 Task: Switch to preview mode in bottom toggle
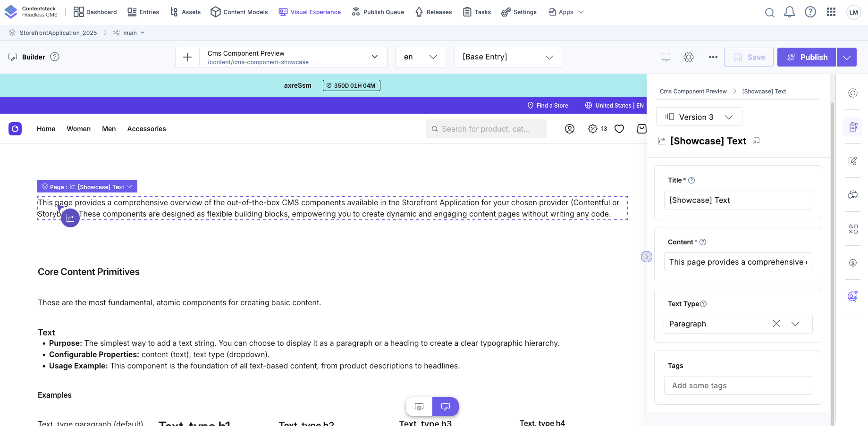[x=419, y=407]
